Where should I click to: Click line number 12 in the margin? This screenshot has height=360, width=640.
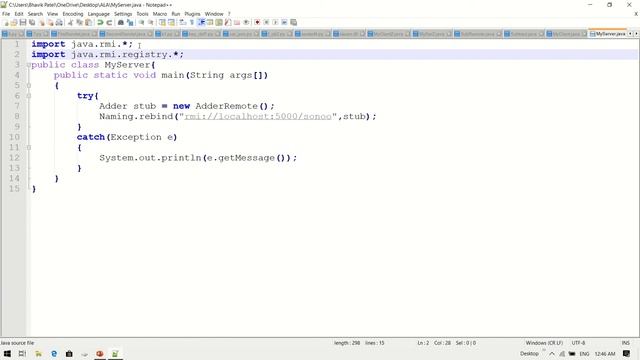coord(14,158)
